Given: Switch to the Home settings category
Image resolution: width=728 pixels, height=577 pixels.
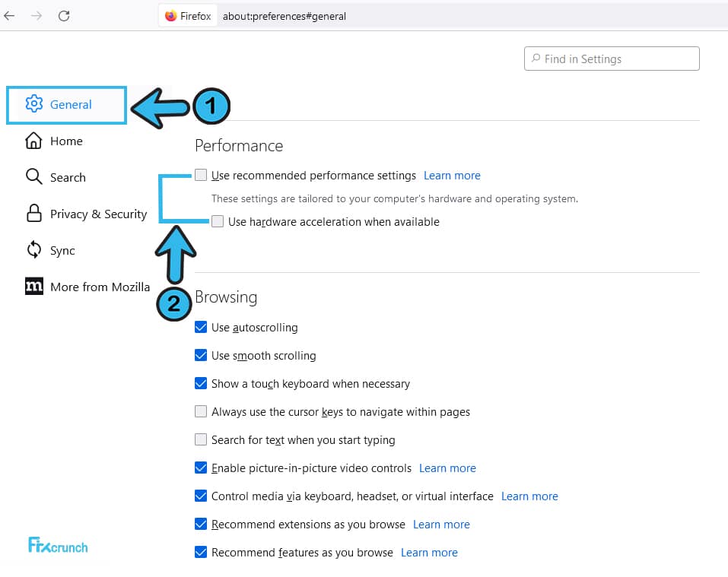Looking at the screenshot, I should click(66, 141).
